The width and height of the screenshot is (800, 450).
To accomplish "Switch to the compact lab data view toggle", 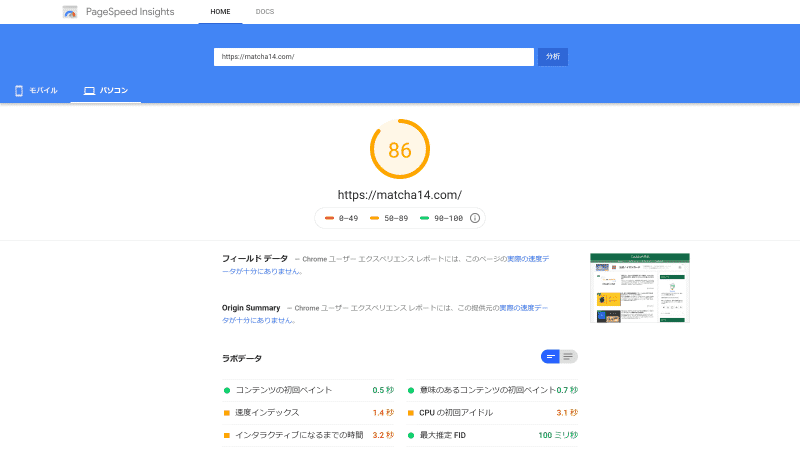I will pos(550,357).
